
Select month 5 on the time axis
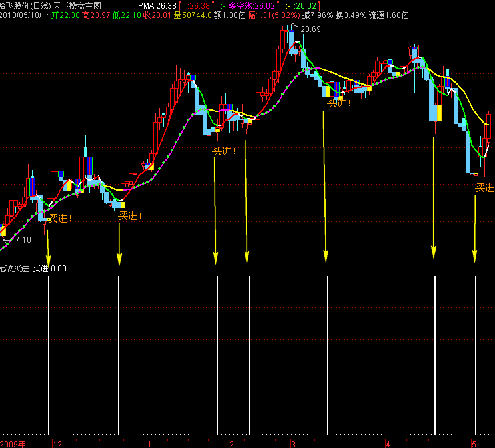pyautogui.click(x=474, y=444)
